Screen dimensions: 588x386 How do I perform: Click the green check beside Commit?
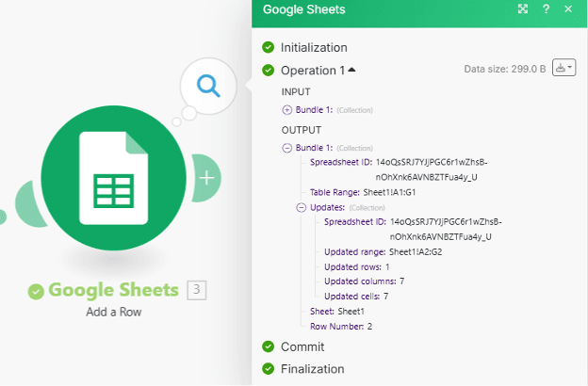pyautogui.click(x=269, y=346)
